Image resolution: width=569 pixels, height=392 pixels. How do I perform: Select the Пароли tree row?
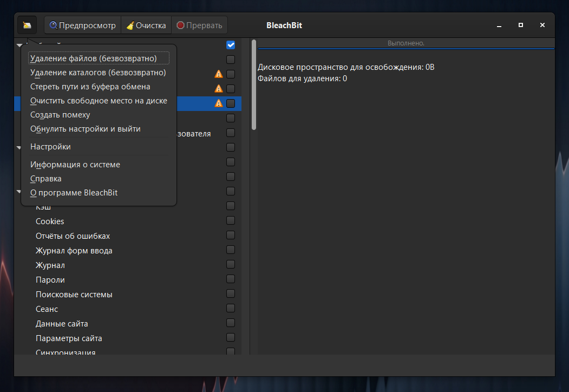(x=128, y=280)
